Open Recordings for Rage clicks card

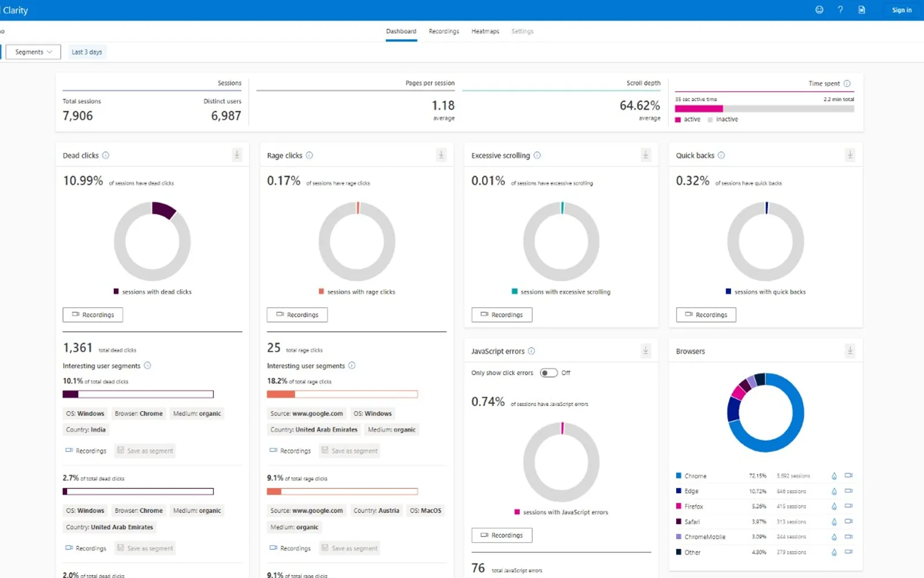[x=297, y=314]
